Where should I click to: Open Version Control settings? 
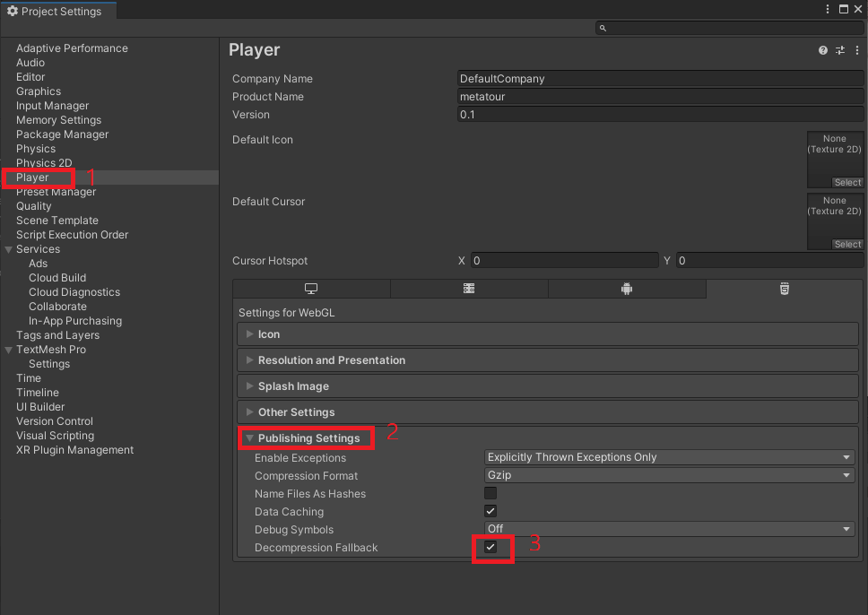pos(55,422)
